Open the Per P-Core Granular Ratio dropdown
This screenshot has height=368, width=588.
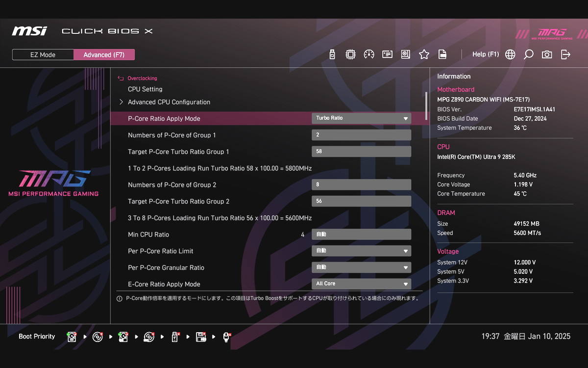click(x=361, y=267)
